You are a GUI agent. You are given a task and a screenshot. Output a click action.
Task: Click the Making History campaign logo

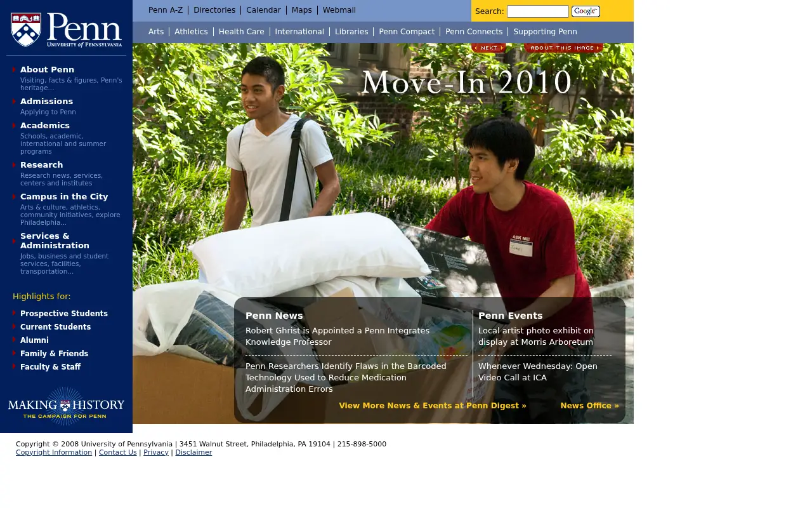66,406
